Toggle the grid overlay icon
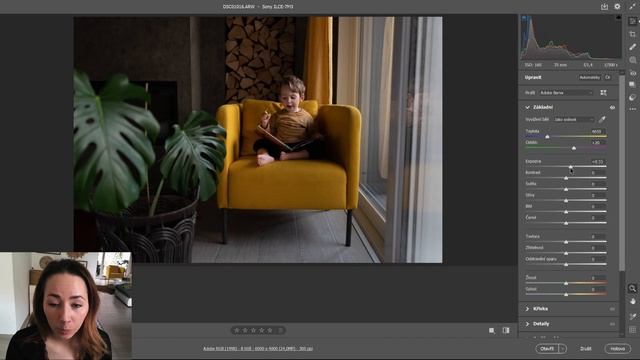This screenshot has height=360, width=640. point(633,330)
